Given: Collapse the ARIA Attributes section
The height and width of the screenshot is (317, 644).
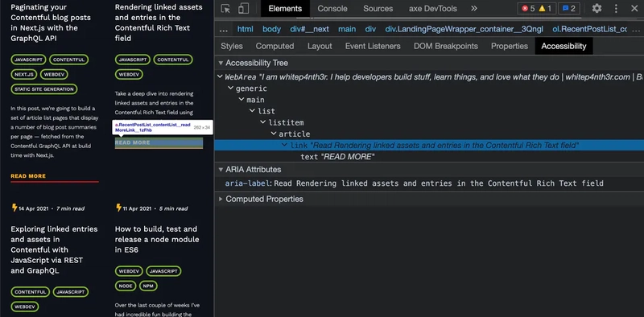Looking at the screenshot, I should (x=221, y=169).
